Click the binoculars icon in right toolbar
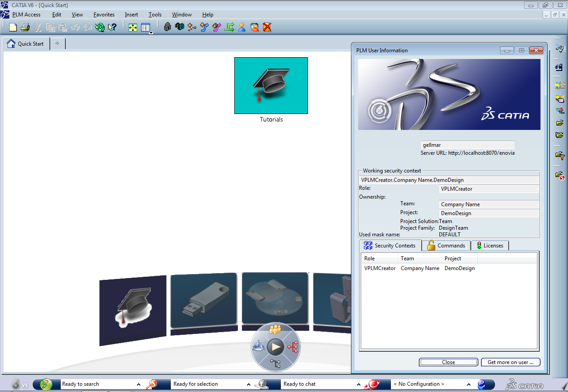This screenshot has height=392, width=568. (560, 48)
